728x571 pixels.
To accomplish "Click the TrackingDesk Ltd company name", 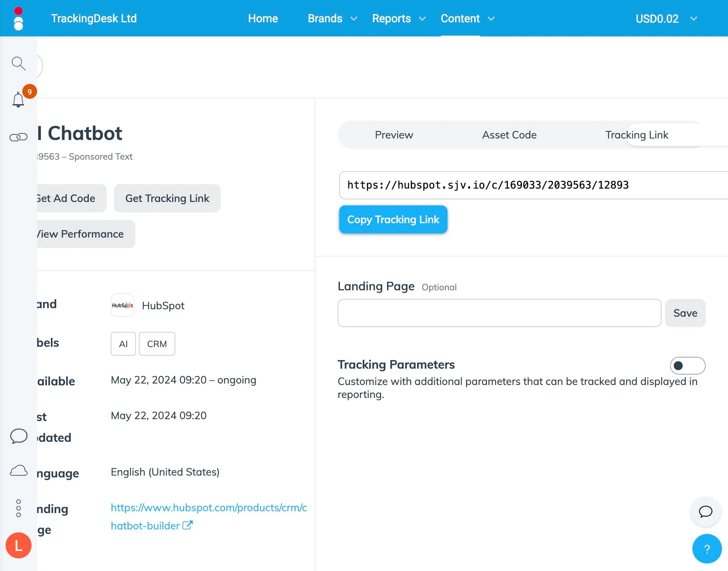I will tap(94, 19).
